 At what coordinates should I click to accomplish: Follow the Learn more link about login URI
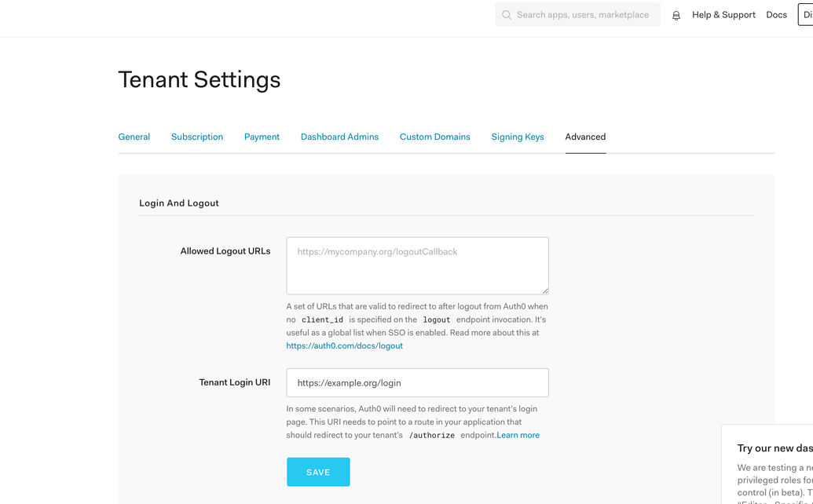(518, 435)
